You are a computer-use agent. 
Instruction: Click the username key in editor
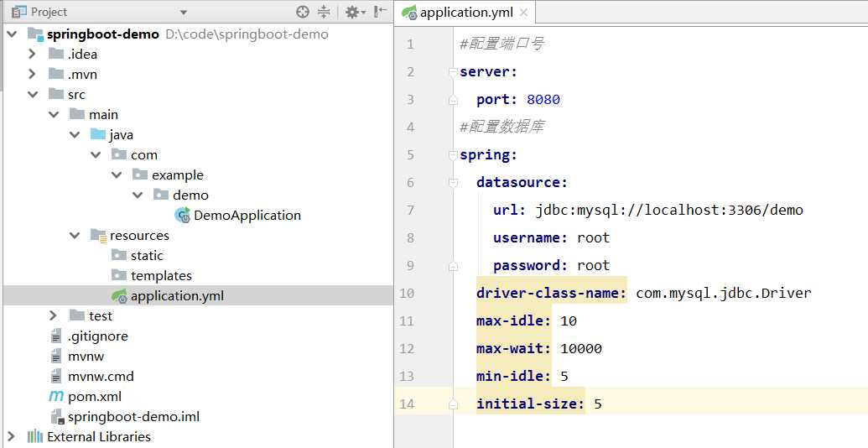pos(530,237)
